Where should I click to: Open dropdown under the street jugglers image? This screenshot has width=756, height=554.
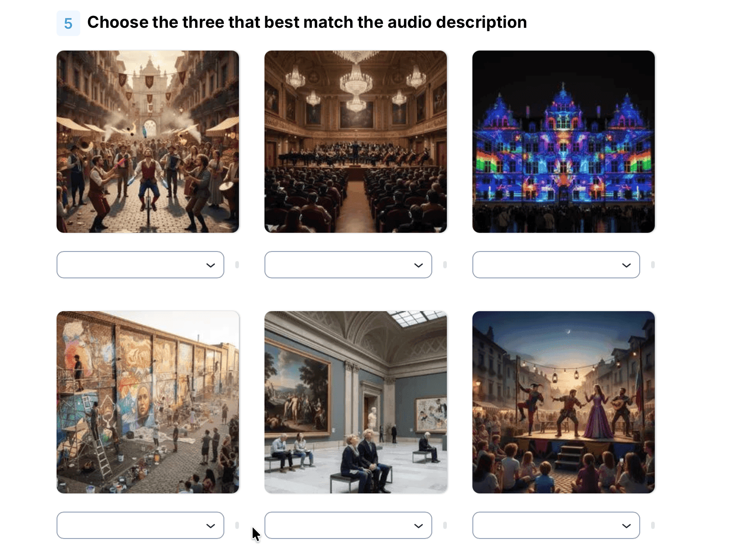click(x=140, y=265)
